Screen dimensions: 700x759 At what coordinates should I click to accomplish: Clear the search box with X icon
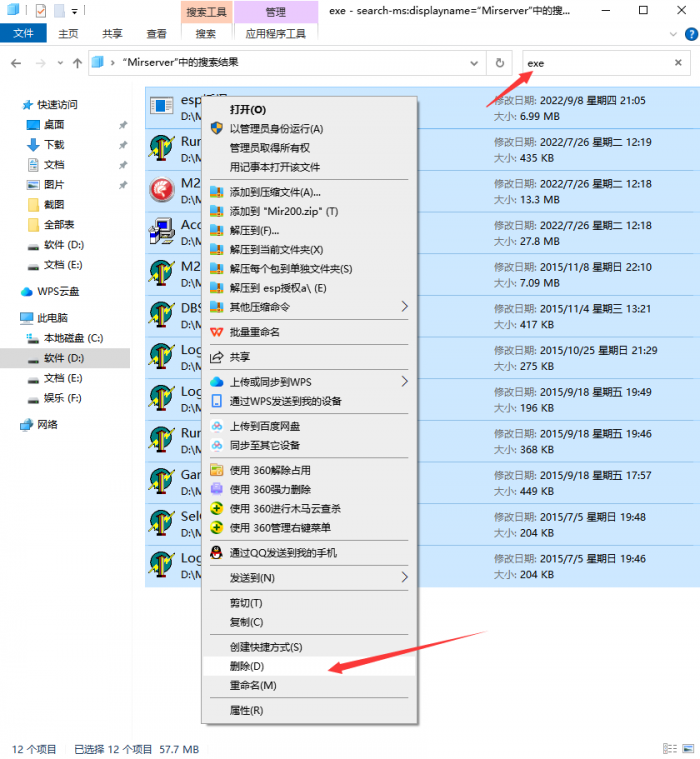(677, 63)
